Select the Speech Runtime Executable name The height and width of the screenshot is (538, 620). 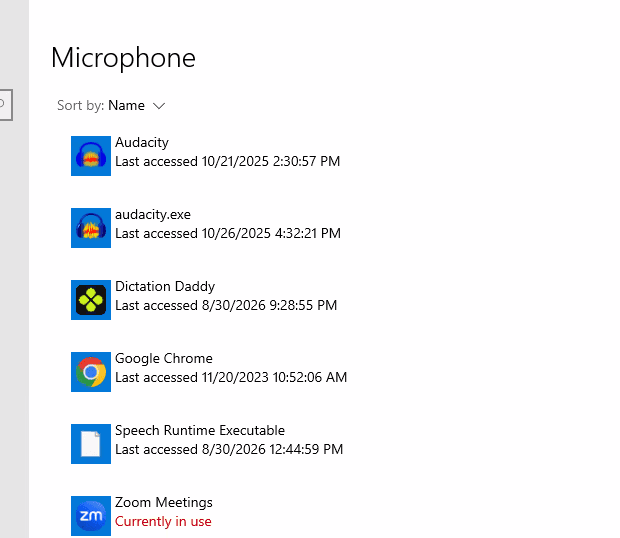click(x=200, y=430)
